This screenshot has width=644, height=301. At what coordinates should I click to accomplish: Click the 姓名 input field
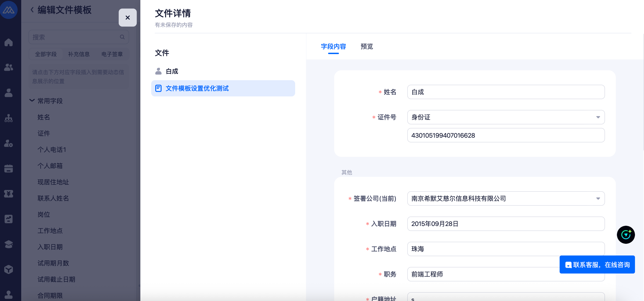point(506,92)
